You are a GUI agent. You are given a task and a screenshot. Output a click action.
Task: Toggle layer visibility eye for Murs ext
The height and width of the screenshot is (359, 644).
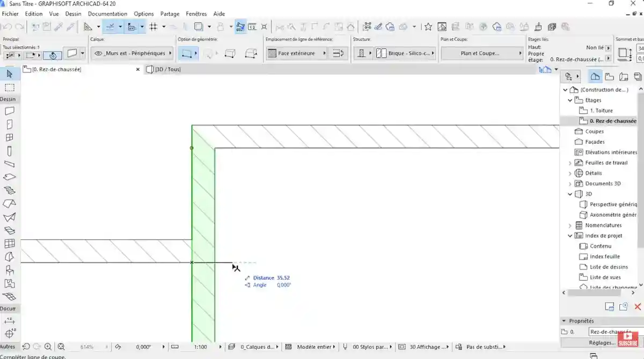pos(98,53)
